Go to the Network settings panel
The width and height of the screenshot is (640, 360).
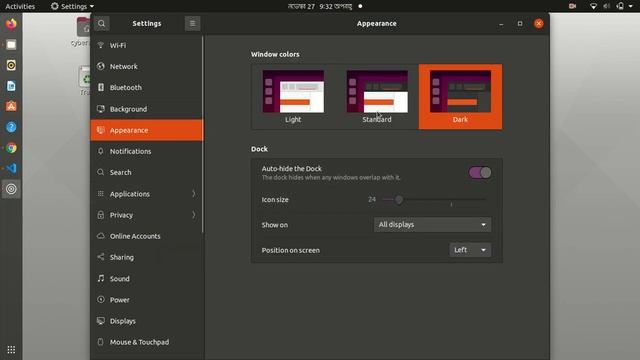(147, 67)
